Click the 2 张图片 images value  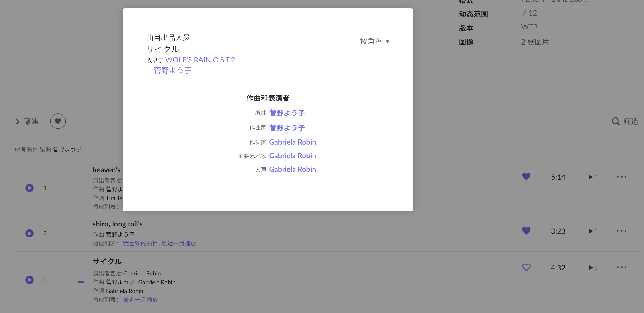click(x=535, y=42)
